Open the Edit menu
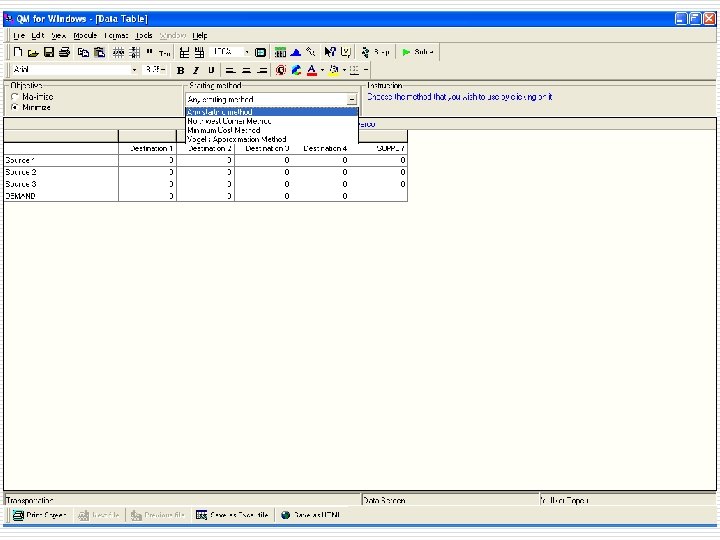720x540 pixels. [38, 36]
